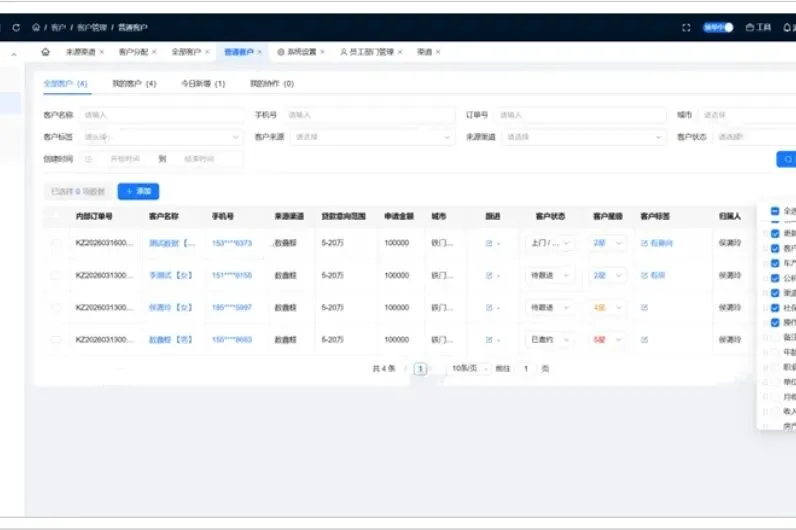Go to page 1 in the pagination

click(x=420, y=369)
